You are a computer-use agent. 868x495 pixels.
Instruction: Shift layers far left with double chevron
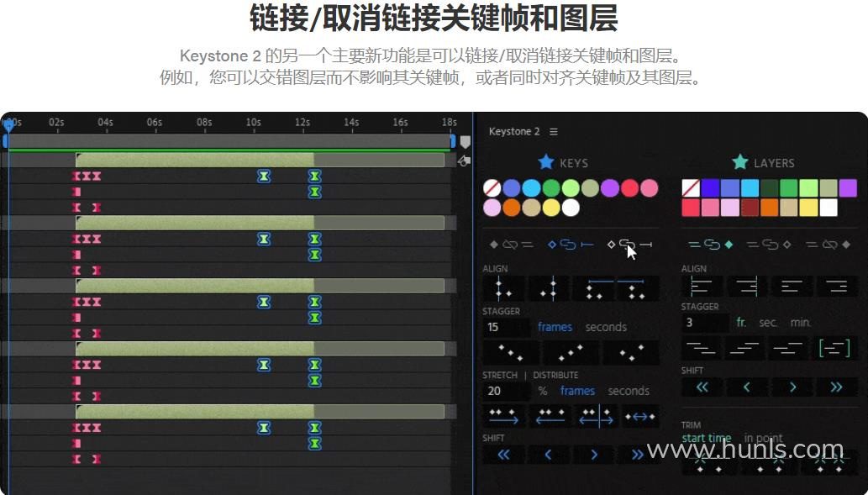coord(702,387)
